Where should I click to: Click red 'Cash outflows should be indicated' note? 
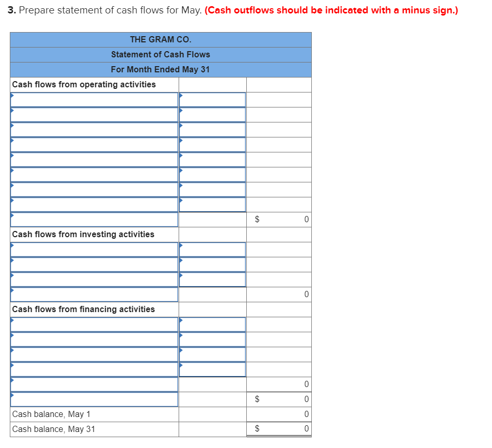click(331, 10)
